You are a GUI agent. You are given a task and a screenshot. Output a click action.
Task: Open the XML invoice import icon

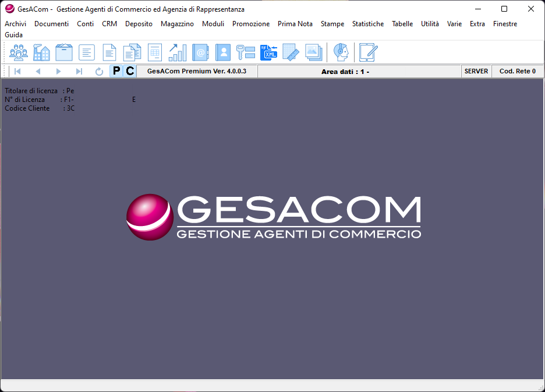pos(268,52)
